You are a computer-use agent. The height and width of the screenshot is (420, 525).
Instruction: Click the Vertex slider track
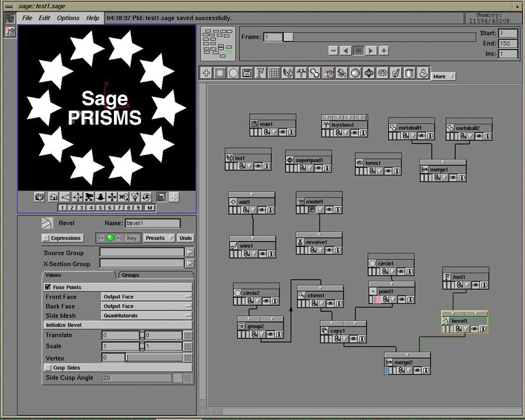(154, 358)
